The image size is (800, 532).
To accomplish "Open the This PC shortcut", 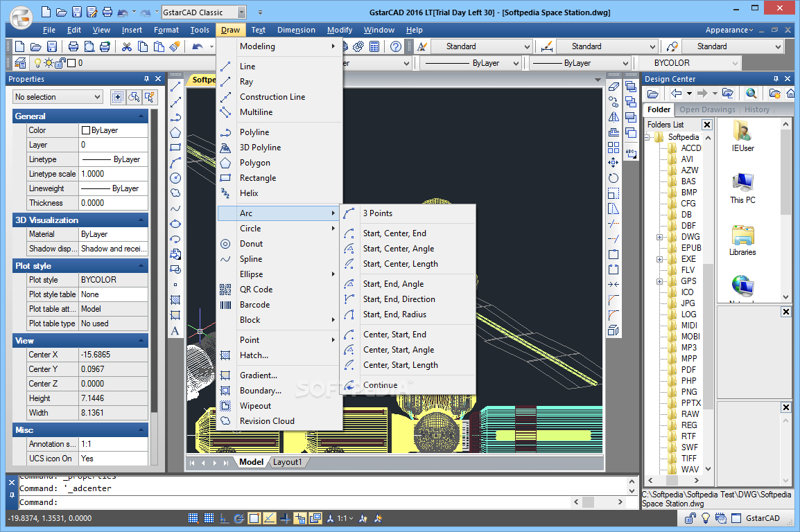I will click(743, 188).
